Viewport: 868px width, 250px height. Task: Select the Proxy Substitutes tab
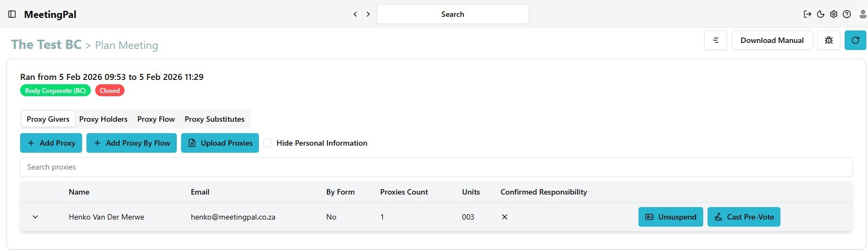tap(214, 119)
